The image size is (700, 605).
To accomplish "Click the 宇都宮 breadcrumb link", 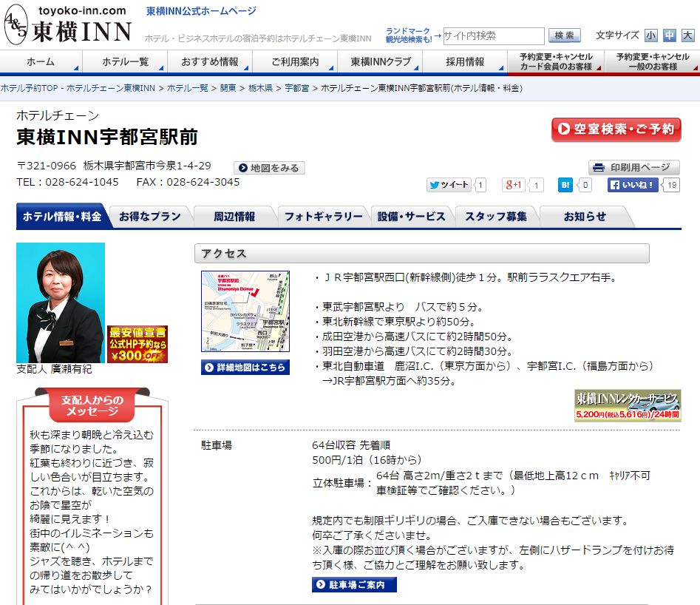I will (297, 88).
